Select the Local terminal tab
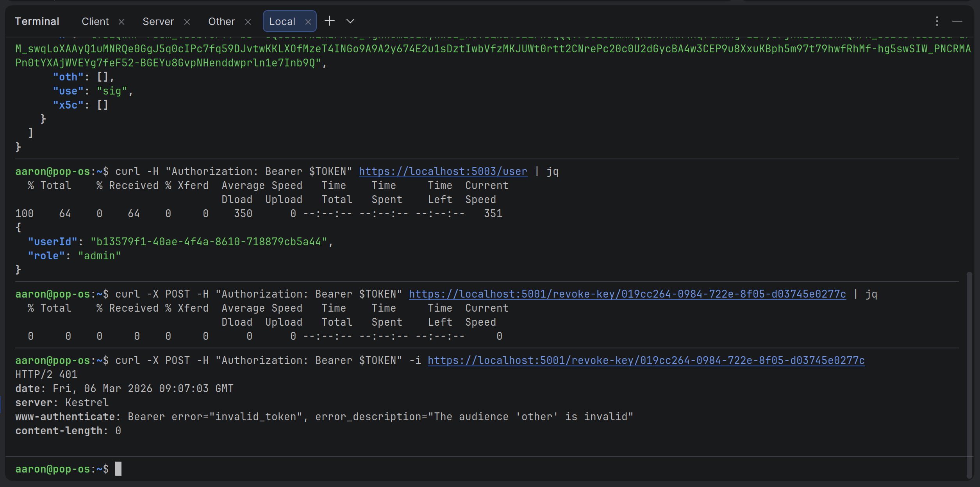The width and height of the screenshot is (980, 487). pyautogui.click(x=282, y=21)
